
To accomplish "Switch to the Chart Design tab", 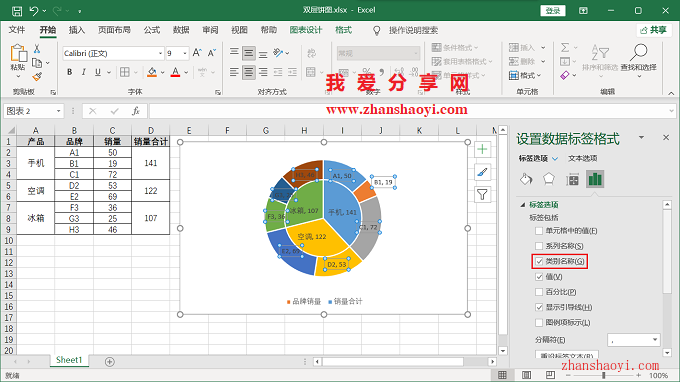I will pyautogui.click(x=306, y=30).
